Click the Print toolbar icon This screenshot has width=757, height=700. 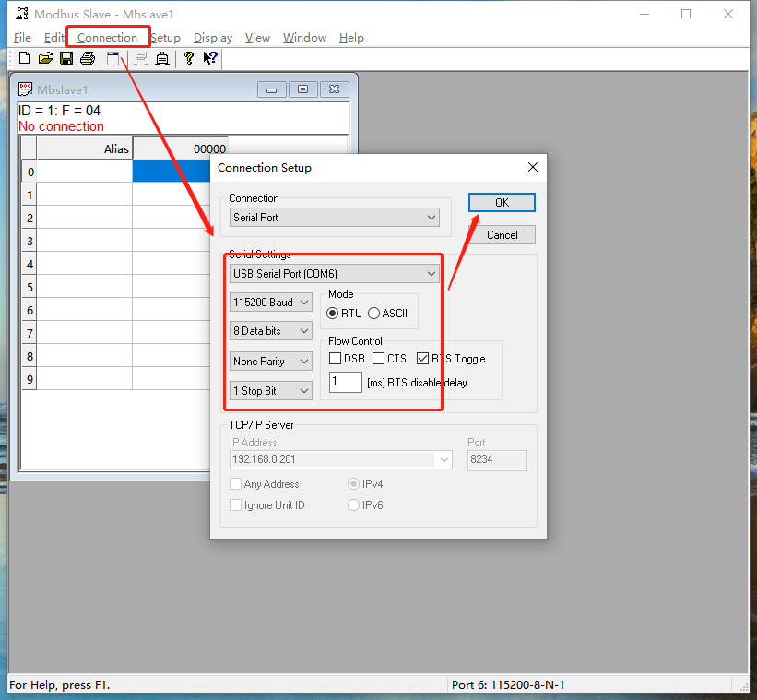pos(88,59)
